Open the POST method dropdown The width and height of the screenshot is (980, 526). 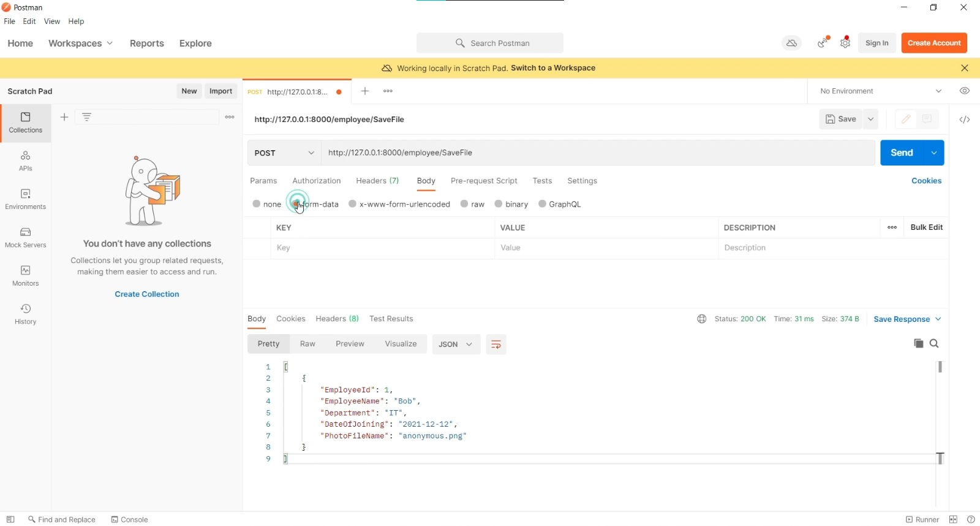285,153
